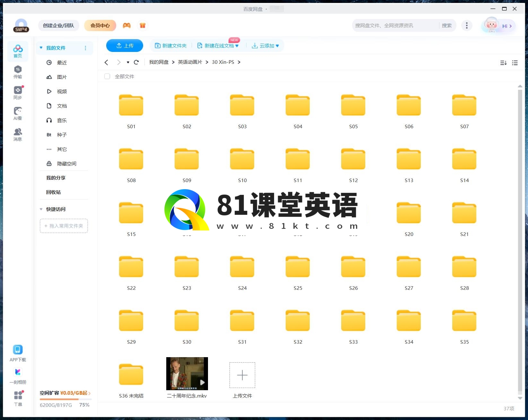Open 回收站 recycle bin
The width and height of the screenshot is (528, 420).
tap(53, 192)
